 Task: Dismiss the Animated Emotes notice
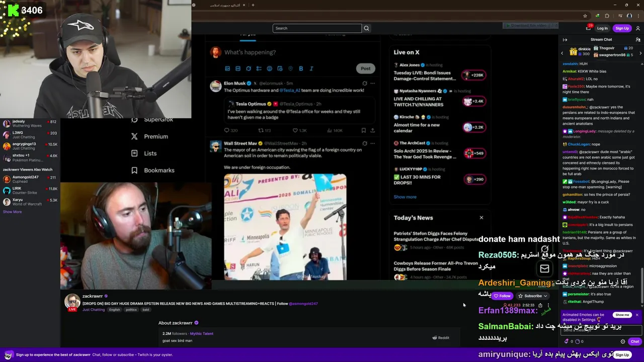pyautogui.click(x=637, y=315)
